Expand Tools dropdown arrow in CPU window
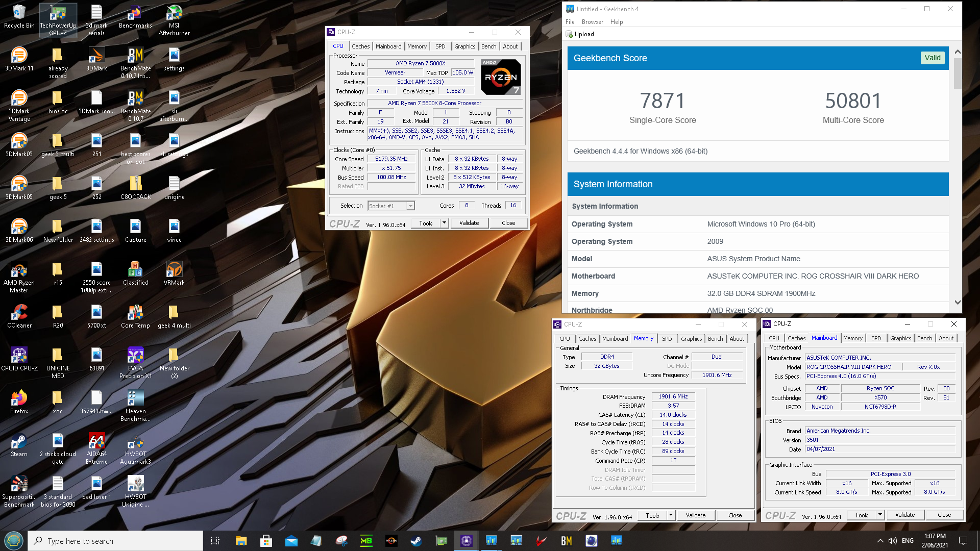 tap(444, 223)
